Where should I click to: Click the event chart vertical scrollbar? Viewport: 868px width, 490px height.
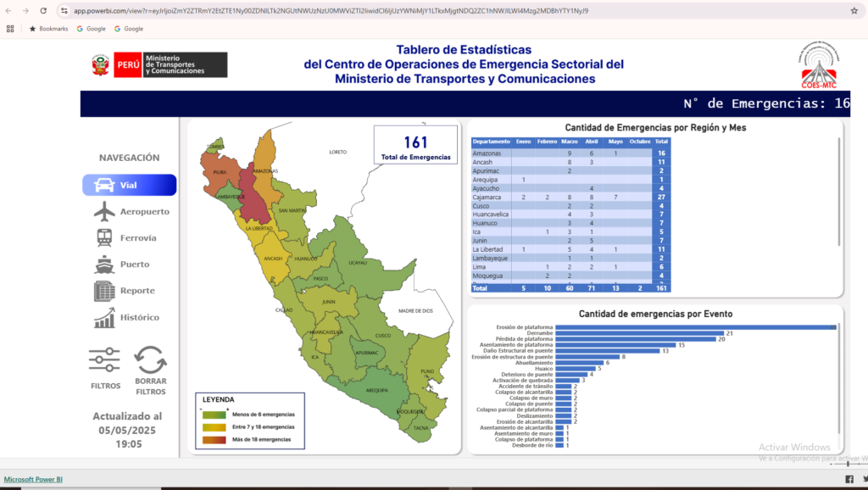(839, 379)
